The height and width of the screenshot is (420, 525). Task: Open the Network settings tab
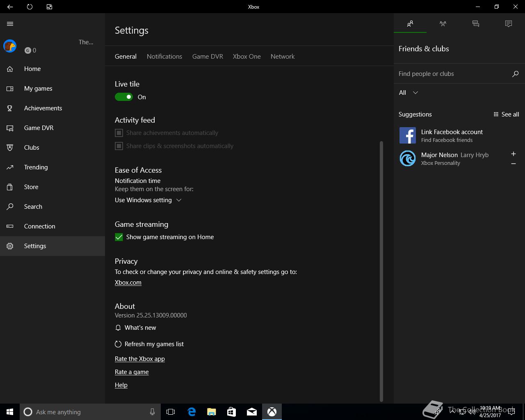(283, 57)
